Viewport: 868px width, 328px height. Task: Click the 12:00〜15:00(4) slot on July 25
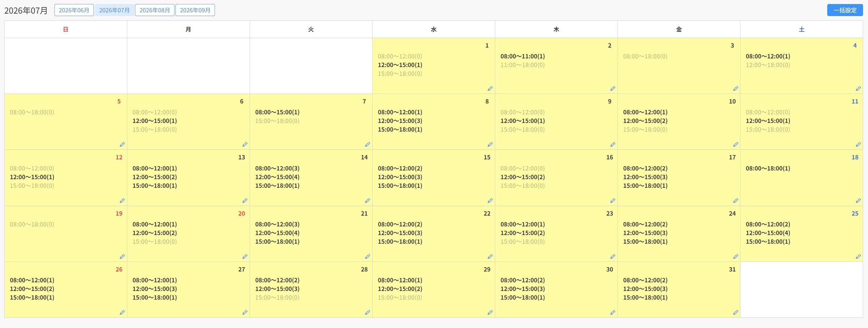click(x=768, y=233)
